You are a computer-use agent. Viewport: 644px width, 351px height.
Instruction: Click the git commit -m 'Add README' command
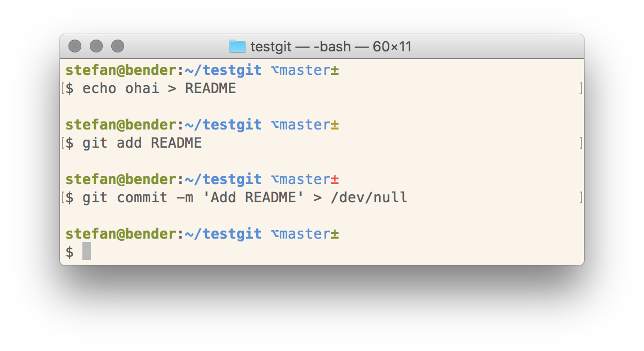click(245, 198)
